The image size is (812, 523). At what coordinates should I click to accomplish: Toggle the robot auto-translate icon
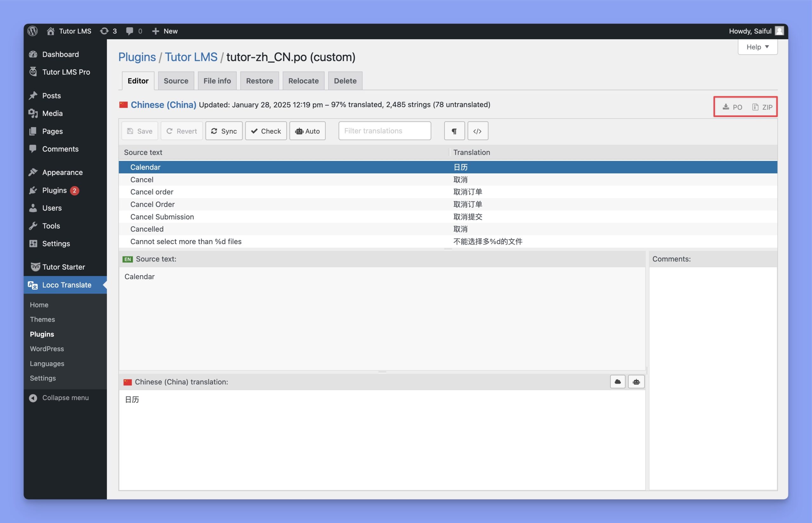(x=636, y=382)
